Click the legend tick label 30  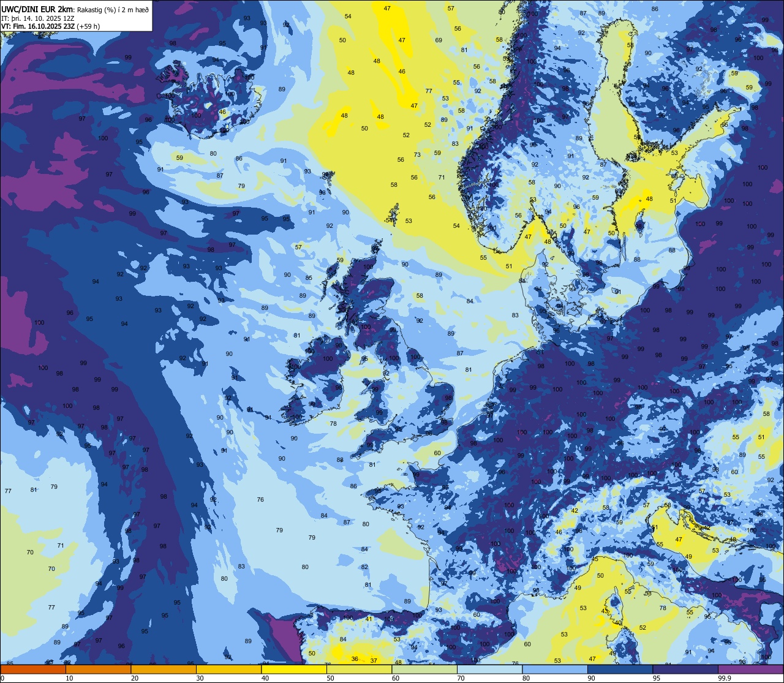coord(200,678)
